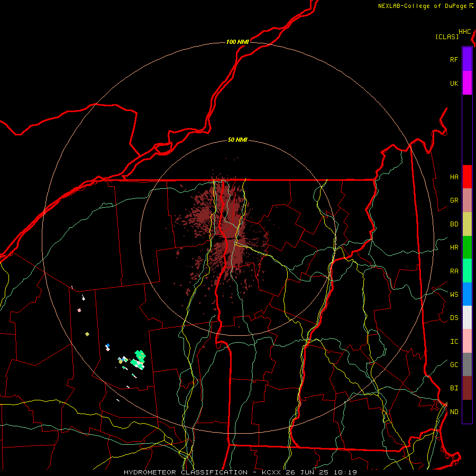The image size is (476, 476).
Task: Select the GR pinkish-brown legend swatch
Action: (467, 200)
